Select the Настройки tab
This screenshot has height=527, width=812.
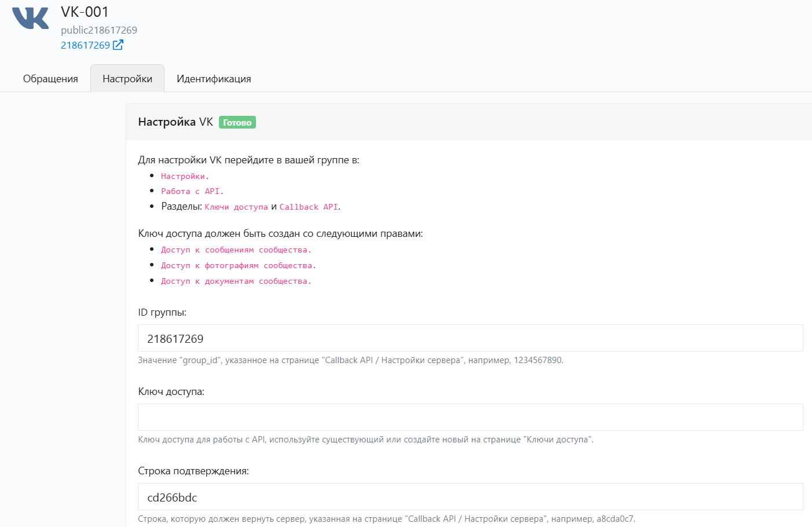click(127, 79)
